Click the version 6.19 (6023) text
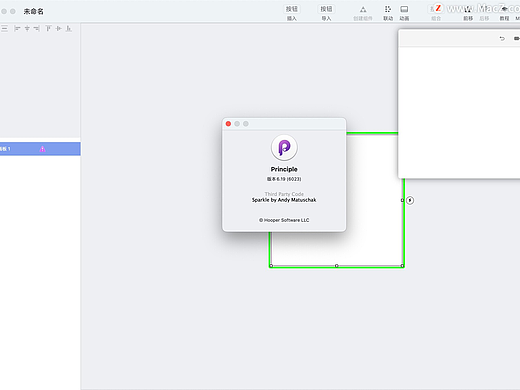Screen dimensions: 520x390 tap(284, 179)
